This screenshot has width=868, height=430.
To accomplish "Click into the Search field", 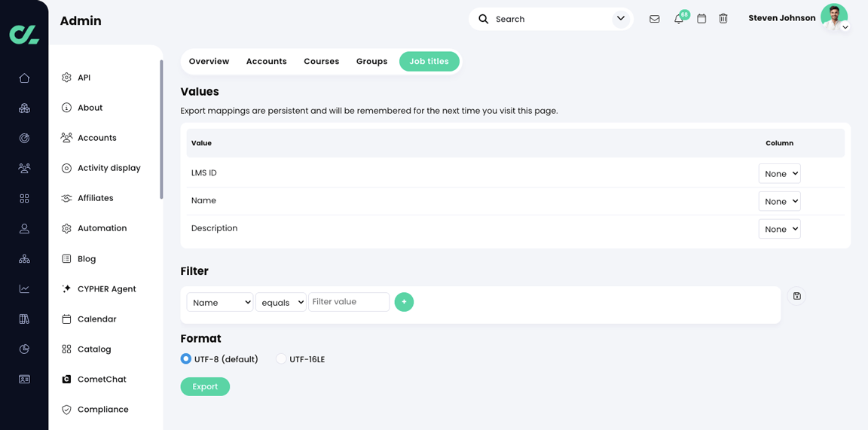I will tap(551, 19).
